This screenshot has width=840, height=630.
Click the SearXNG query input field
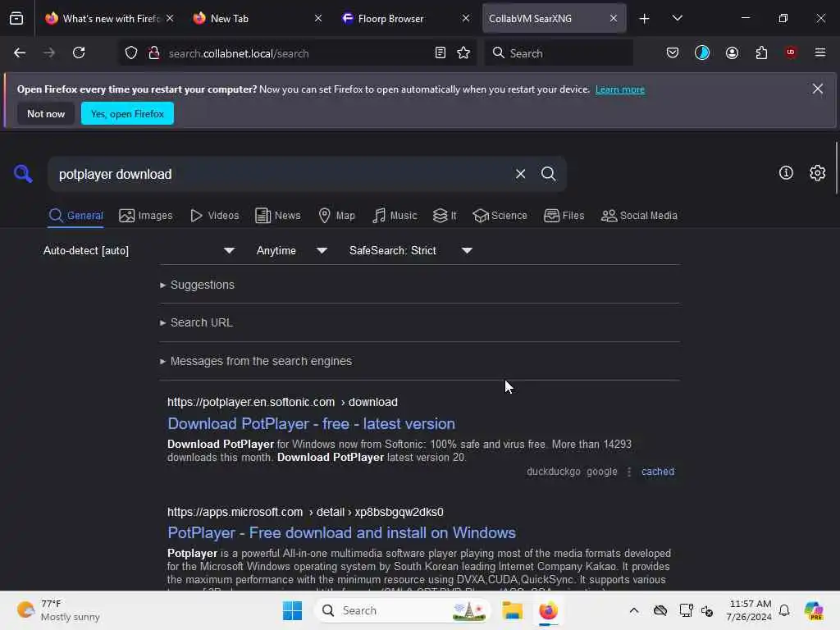click(x=279, y=174)
